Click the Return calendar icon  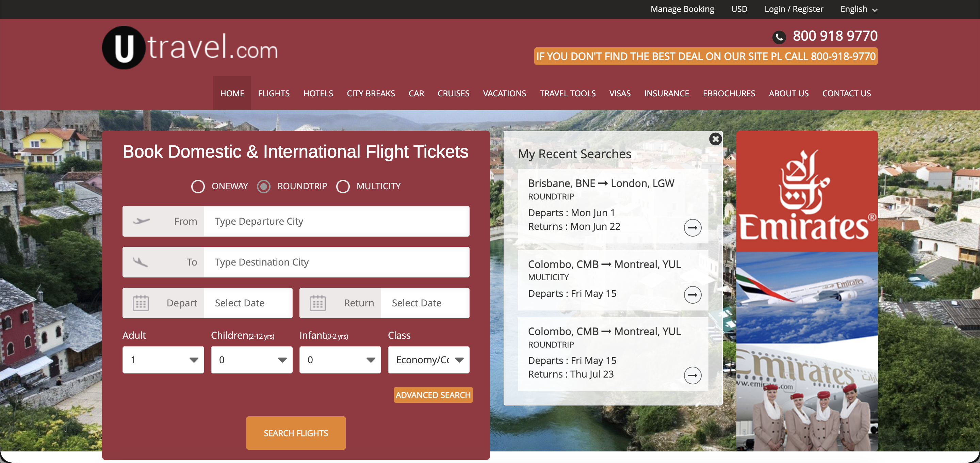[x=318, y=303]
